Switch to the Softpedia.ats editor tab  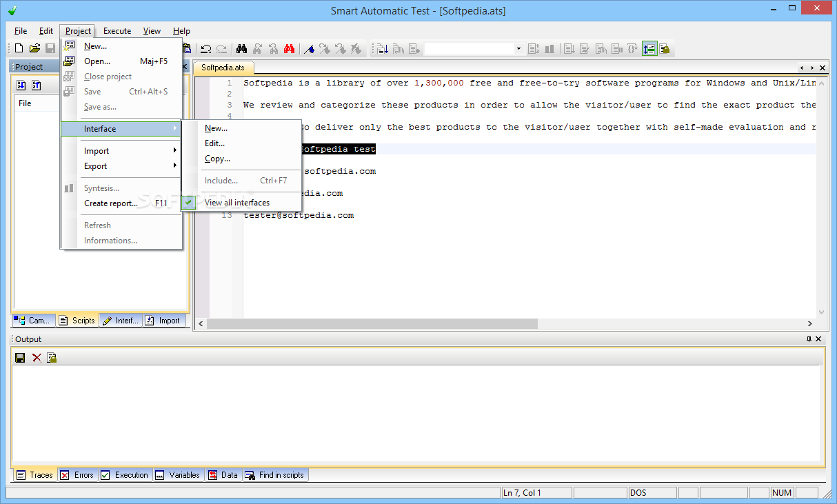(x=223, y=68)
